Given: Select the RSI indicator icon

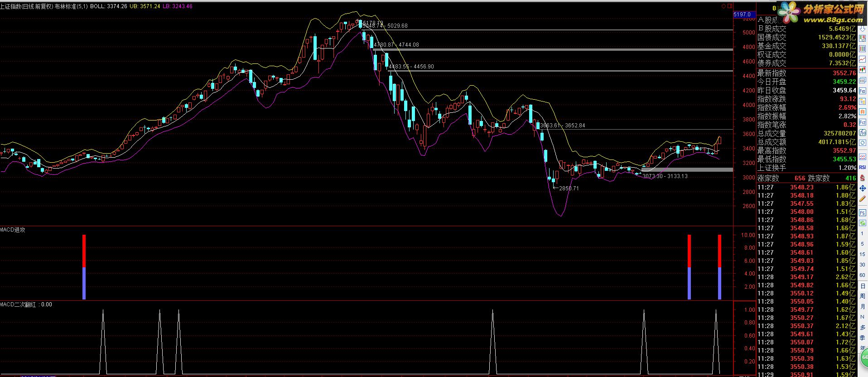Looking at the screenshot, I should click(x=863, y=167).
